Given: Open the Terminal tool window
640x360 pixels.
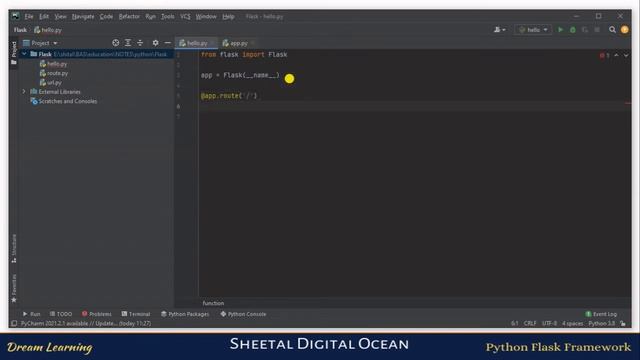Looking at the screenshot, I should pos(136,314).
